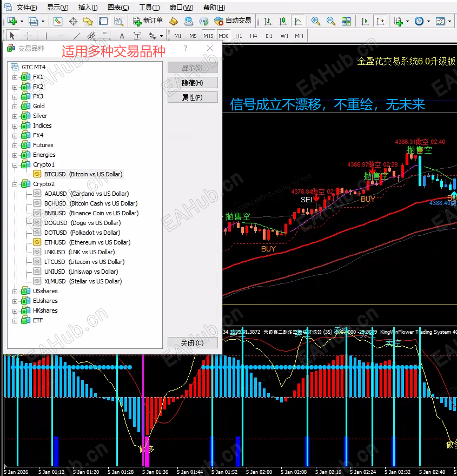Open the 图表(C) menu
Screen dimensions: 457x476
[118, 7]
